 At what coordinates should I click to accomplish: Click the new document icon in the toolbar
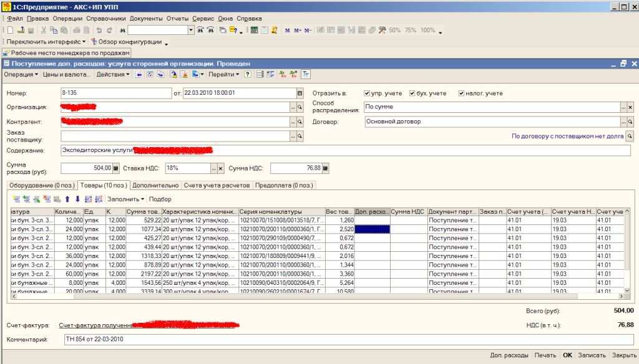11,30
